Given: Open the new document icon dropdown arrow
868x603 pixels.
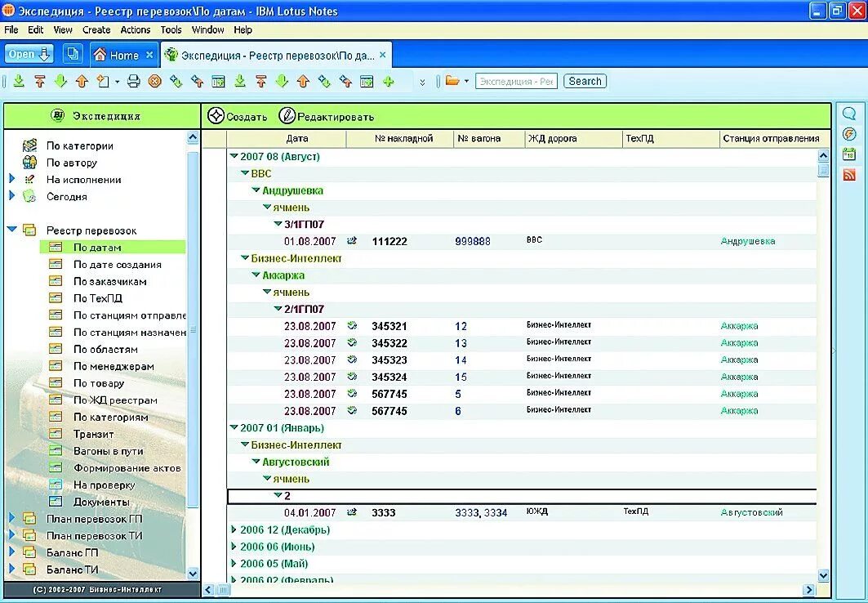Looking at the screenshot, I should (x=118, y=82).
